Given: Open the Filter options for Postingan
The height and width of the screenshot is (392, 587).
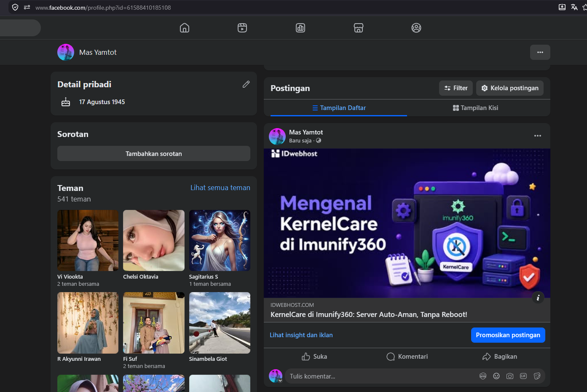Looking at the screenshot, I should (456, 88).
